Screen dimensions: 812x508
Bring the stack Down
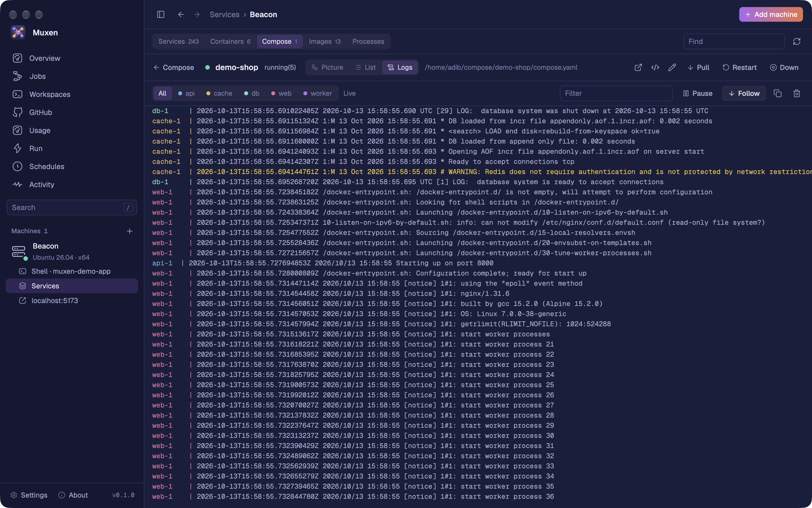(x=784, y=68)
